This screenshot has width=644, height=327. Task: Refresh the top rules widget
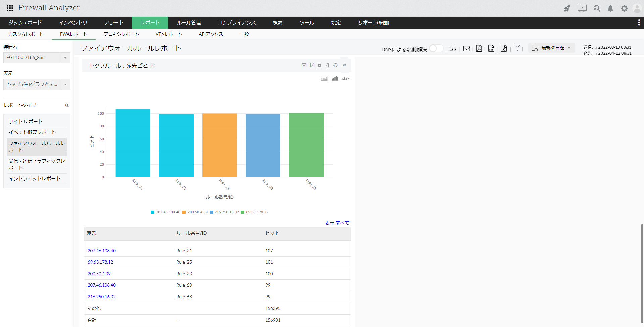click(335, 65)
